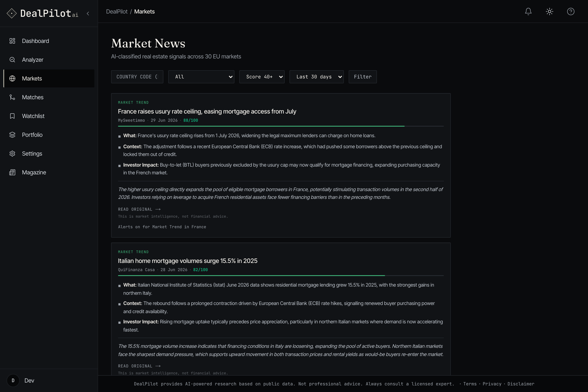Open Privacy link in footer
Image resolution: width=588 pixels, height=392 pixels.
click(492, 384)
